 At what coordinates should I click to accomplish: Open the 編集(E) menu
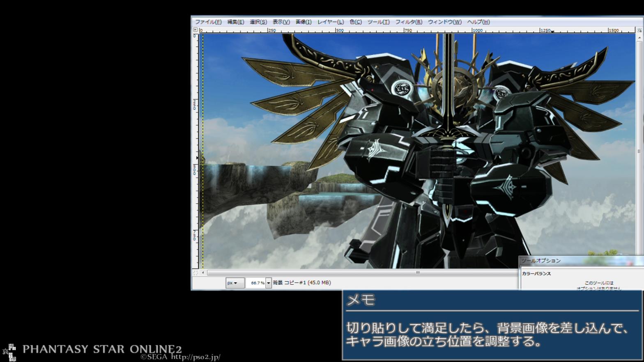tap(236, 22)
